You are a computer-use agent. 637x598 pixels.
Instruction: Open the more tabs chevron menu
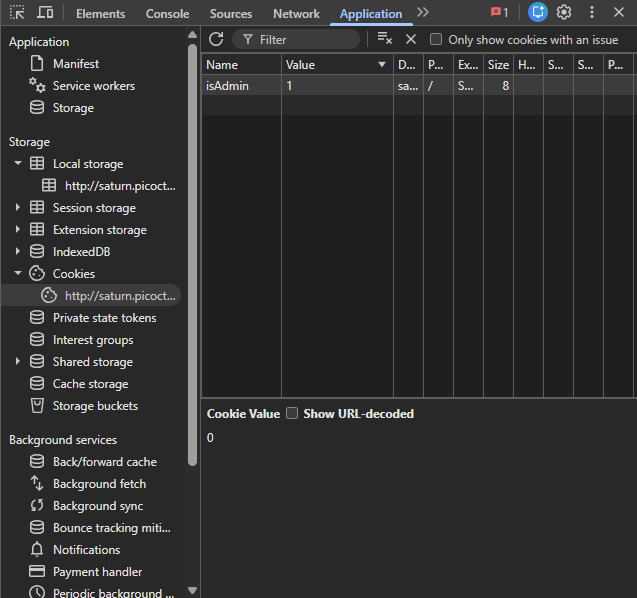click(x=423, y=13)
